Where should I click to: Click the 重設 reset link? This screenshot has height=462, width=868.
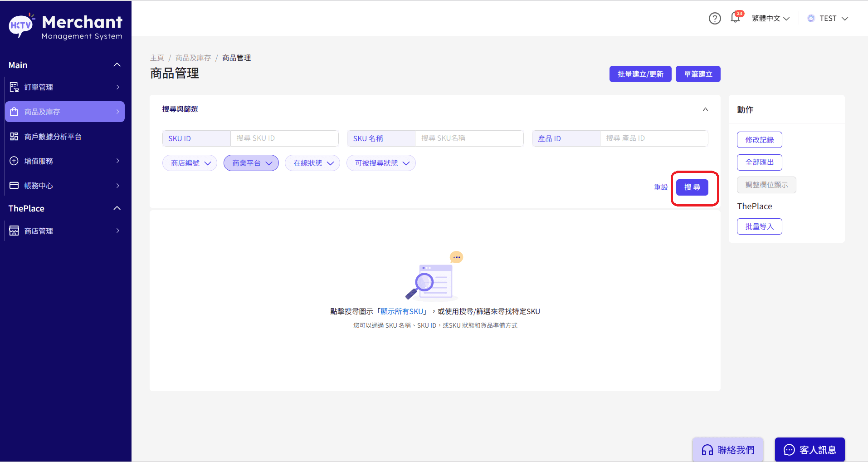click(x=661, y=187)
